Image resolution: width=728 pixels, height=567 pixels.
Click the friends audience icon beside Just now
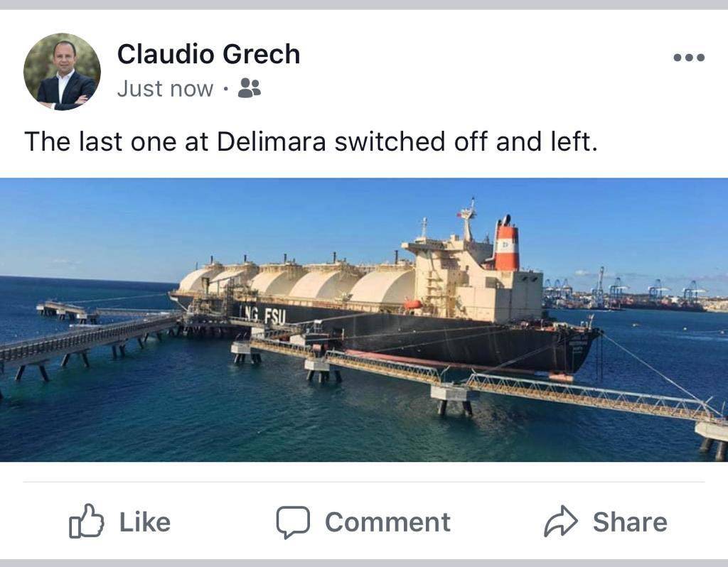(250, 88)
